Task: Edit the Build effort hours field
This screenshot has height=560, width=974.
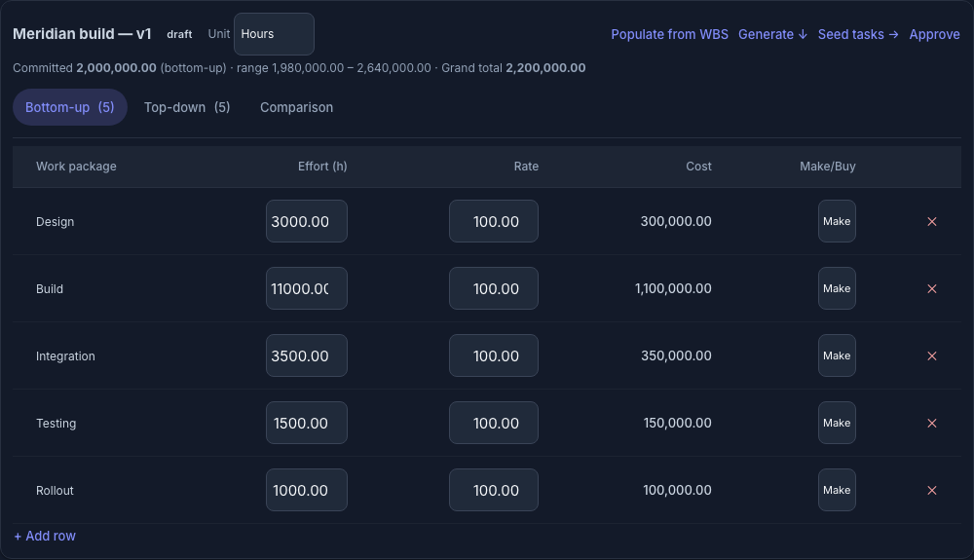Action: coord(307,288)
